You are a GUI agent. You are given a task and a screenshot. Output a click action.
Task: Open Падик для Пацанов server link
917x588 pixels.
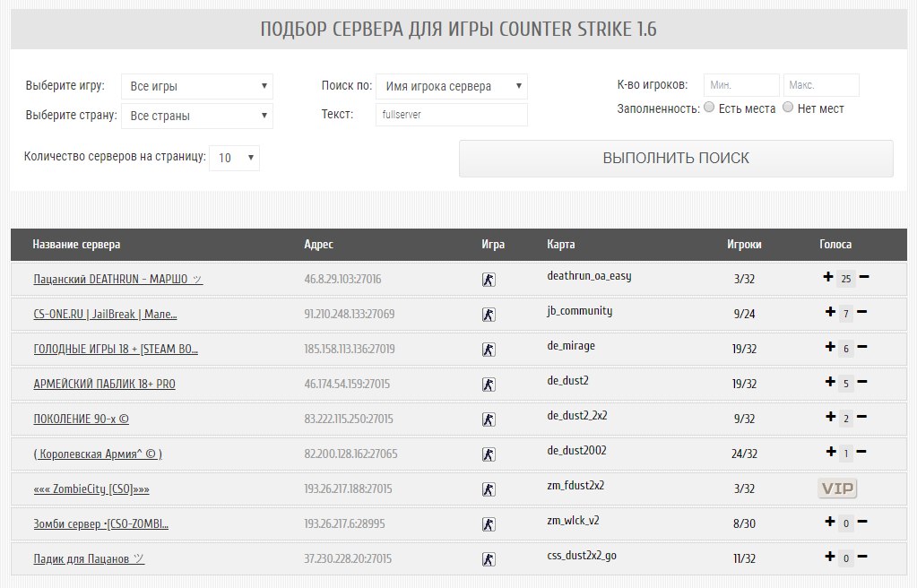coord(89,558)
